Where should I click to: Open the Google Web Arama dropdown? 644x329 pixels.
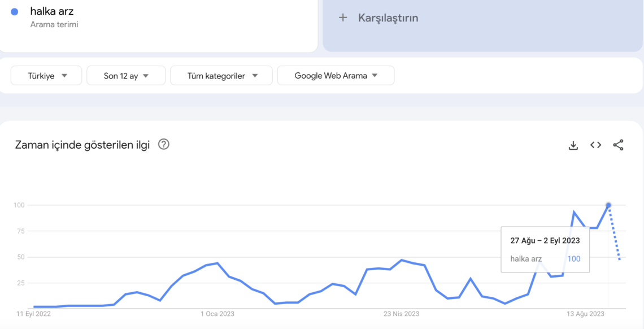336,76
